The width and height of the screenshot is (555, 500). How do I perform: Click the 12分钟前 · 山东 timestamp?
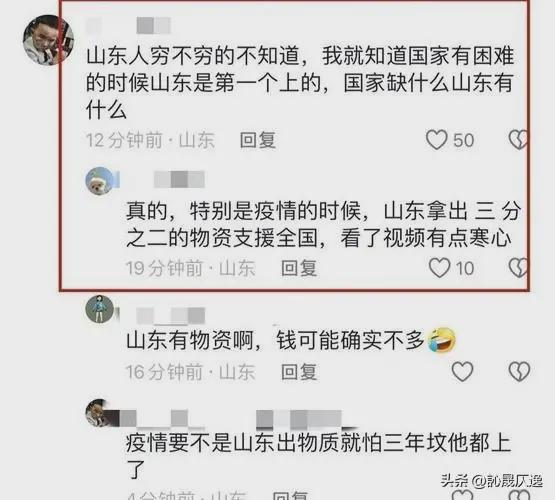click(x=150, y=140)
